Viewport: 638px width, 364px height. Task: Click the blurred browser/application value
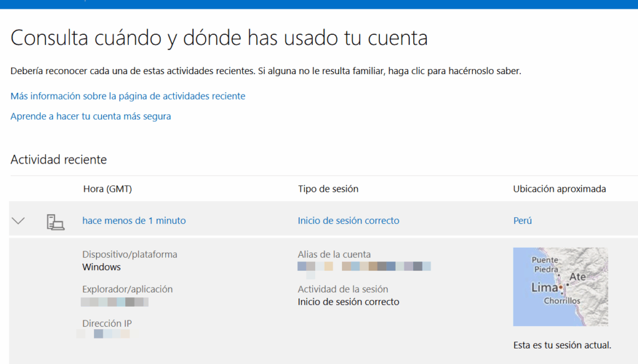pyautogui.click(x=115, y=302)
